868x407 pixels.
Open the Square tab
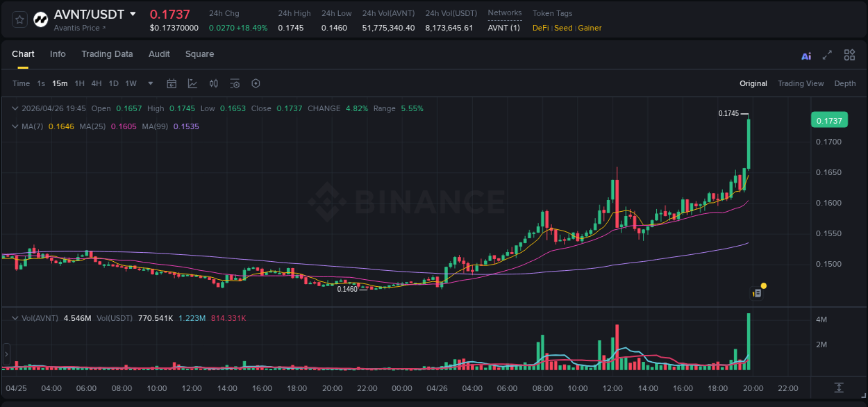pos(199,54)
